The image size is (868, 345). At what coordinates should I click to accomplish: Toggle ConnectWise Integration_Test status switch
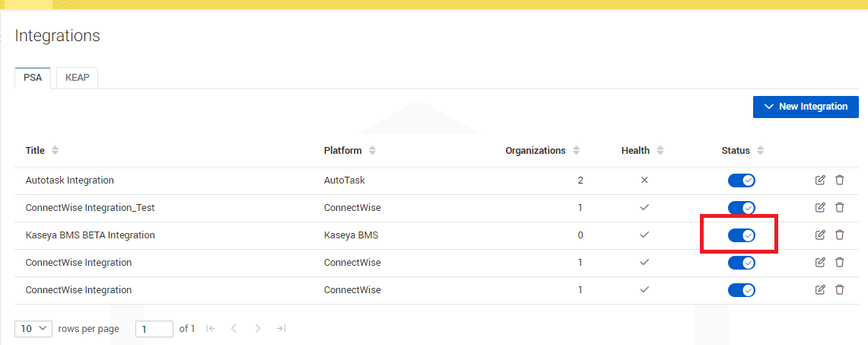(741, 208)
